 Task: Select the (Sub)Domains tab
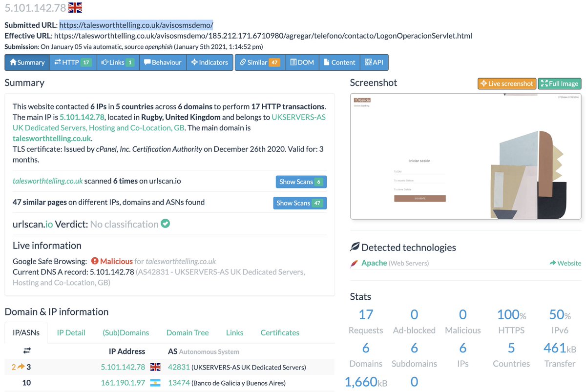pos(126,332)
